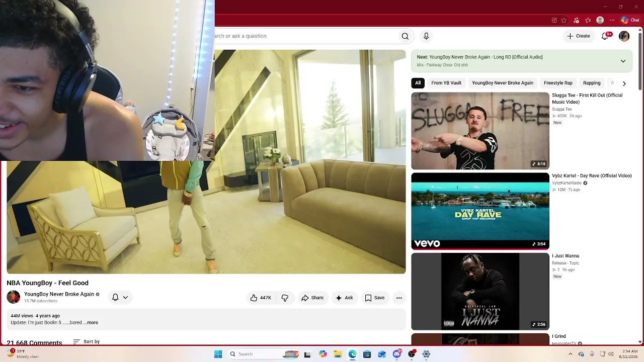Click the YouTube search input field

point(306,36)
